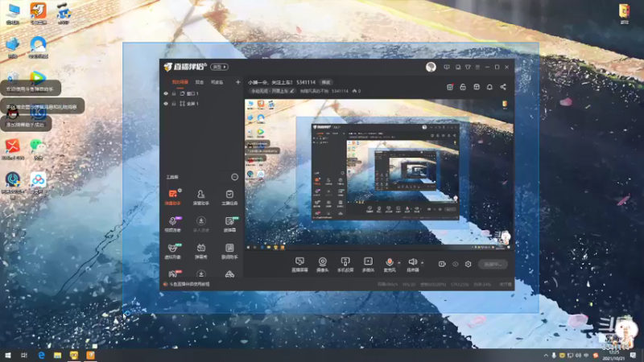644x362 pixels.
Task: Open the XMind desktop shortcut
Action: [13, 150]
